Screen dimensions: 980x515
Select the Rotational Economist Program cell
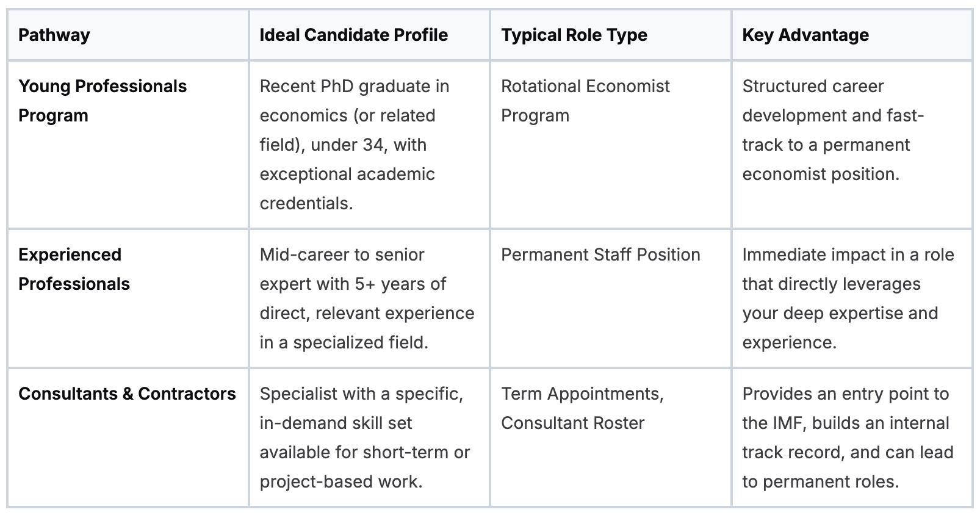585,101
